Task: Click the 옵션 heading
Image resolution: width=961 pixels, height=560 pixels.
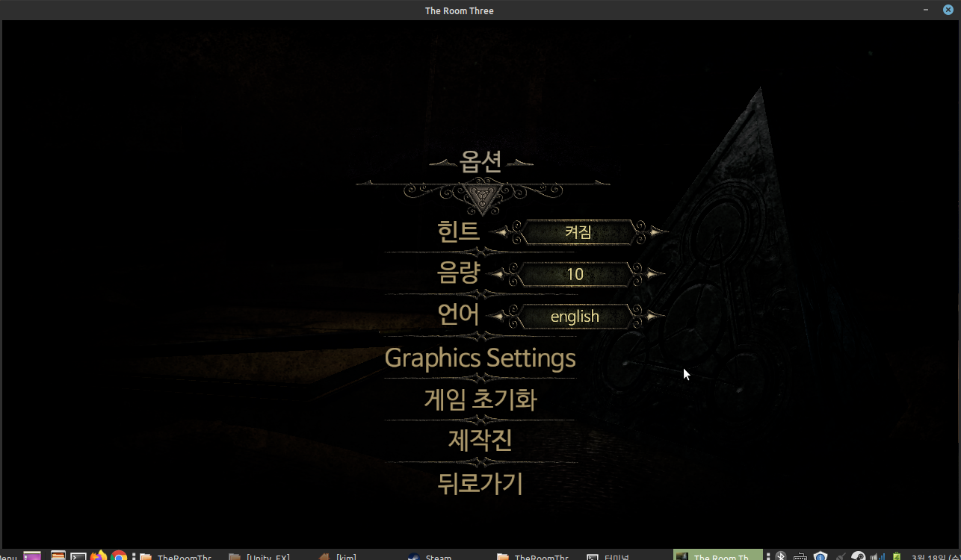Action: 481,163
